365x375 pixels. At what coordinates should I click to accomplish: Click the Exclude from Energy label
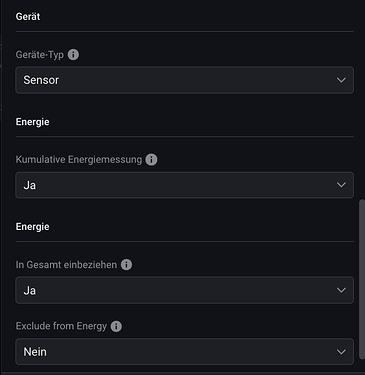coord(61,326)
